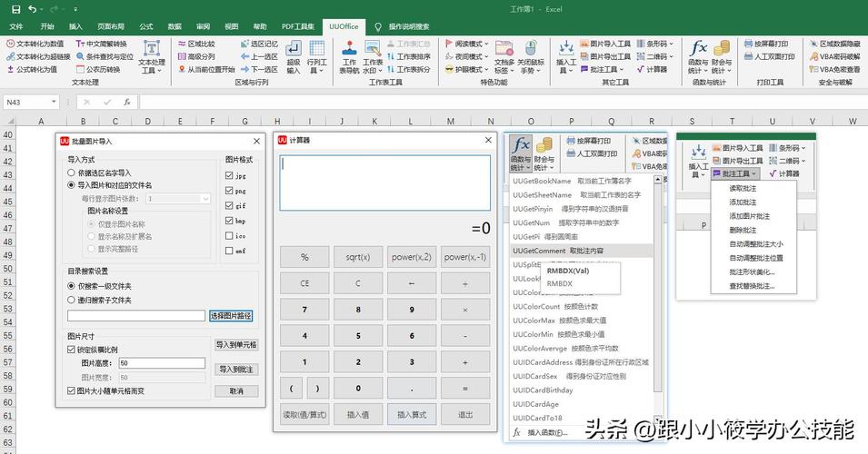
Task: Click 工作表拆分 in the ribbon
Action: tap(408, 69)
